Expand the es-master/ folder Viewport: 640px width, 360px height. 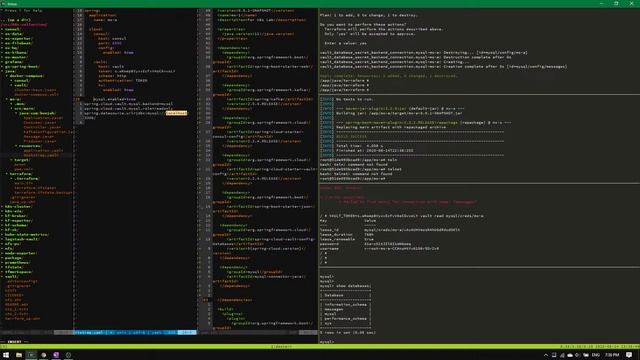(15, 57)
